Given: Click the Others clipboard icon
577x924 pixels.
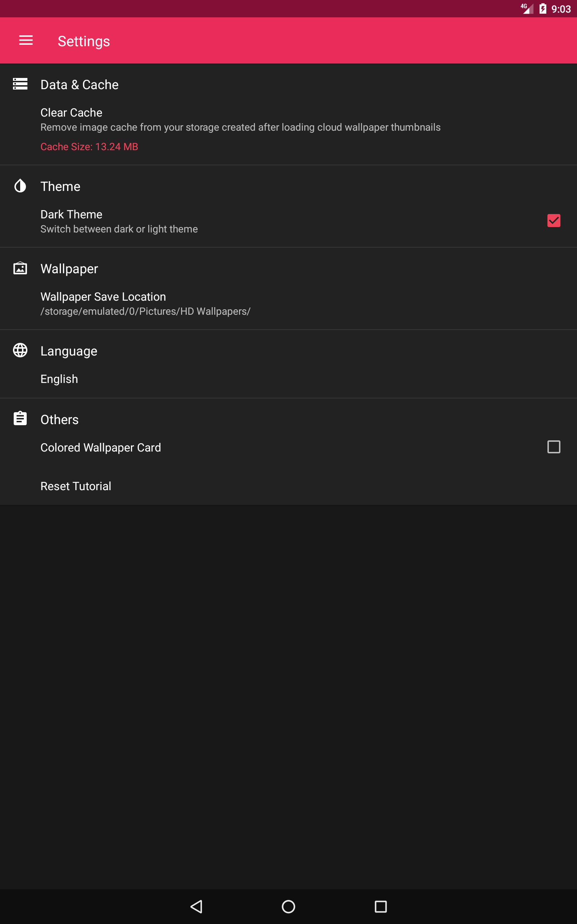Looking at the screenshot, I should coord(20,418).
